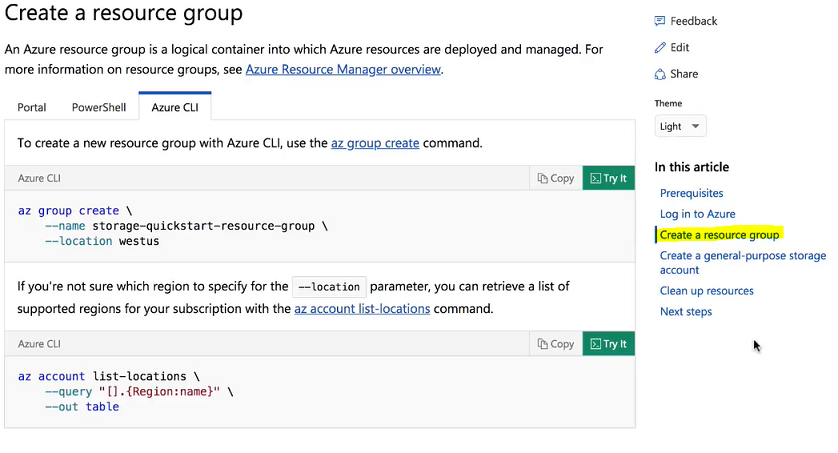Go to Create a general-purpose storage account
Viewport: 838px width, 453px height.
pyautogui.click(x=743, y=263)
